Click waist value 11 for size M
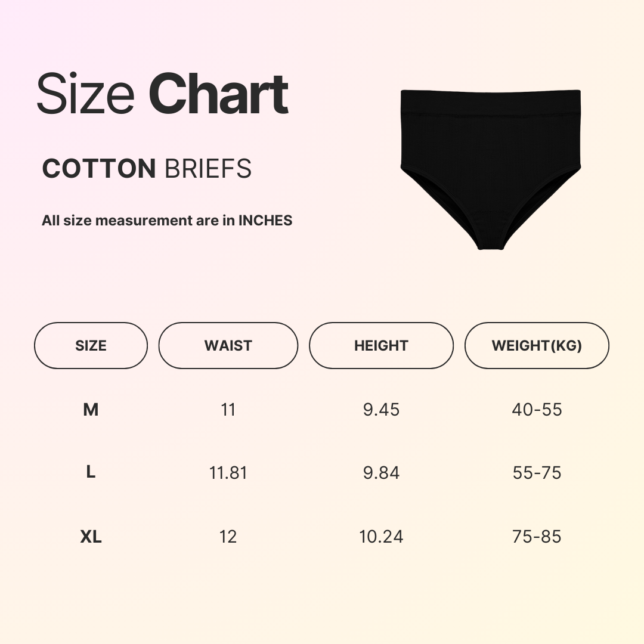 [x=228, y=410]
